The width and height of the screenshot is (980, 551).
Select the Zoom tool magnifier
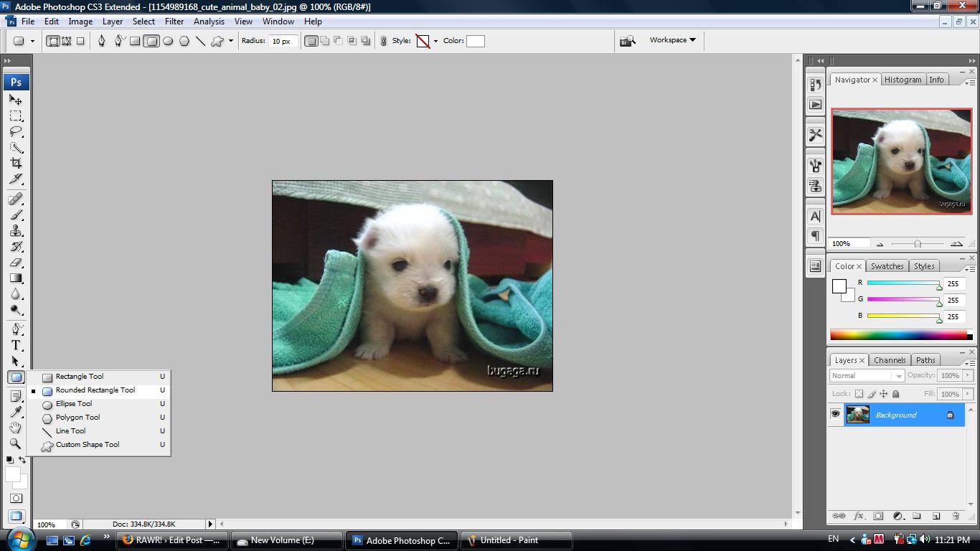click(16, 443)
